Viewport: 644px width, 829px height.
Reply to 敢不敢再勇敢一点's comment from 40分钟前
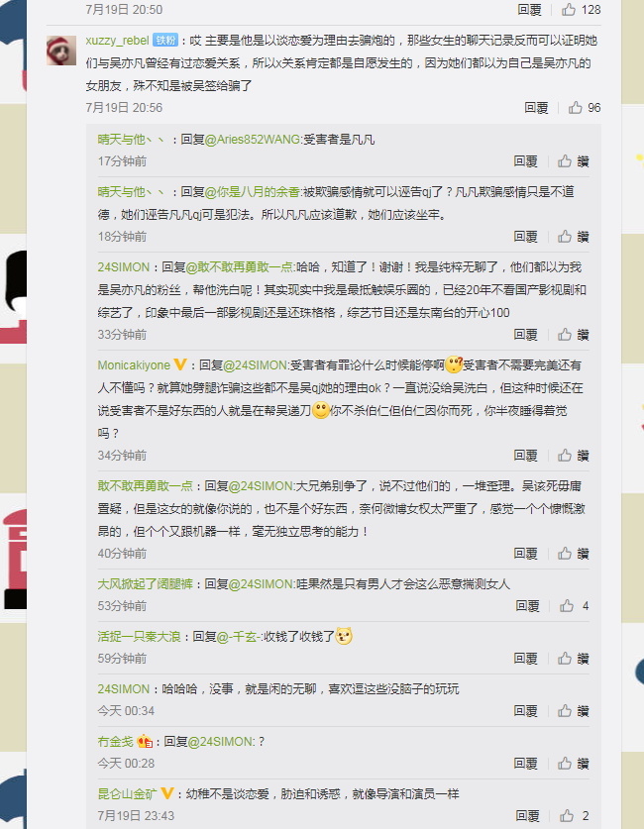click(525, 554)
